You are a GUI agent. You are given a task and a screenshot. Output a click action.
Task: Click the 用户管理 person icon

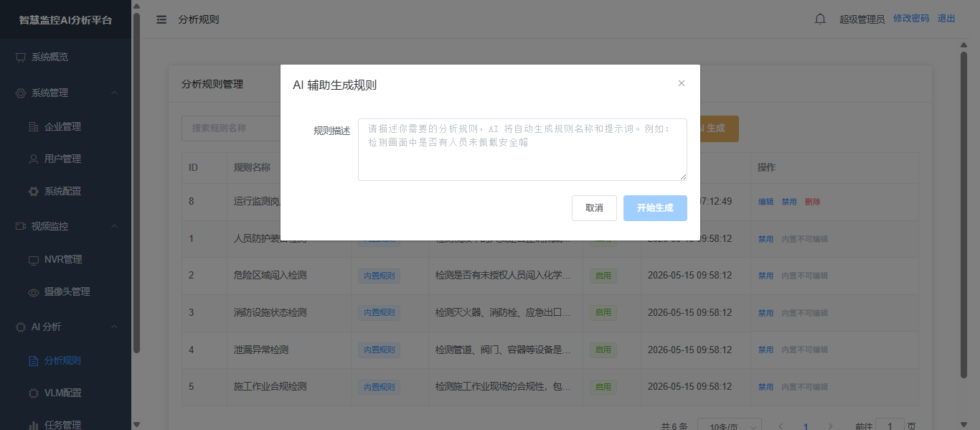[x=34, y=159]
